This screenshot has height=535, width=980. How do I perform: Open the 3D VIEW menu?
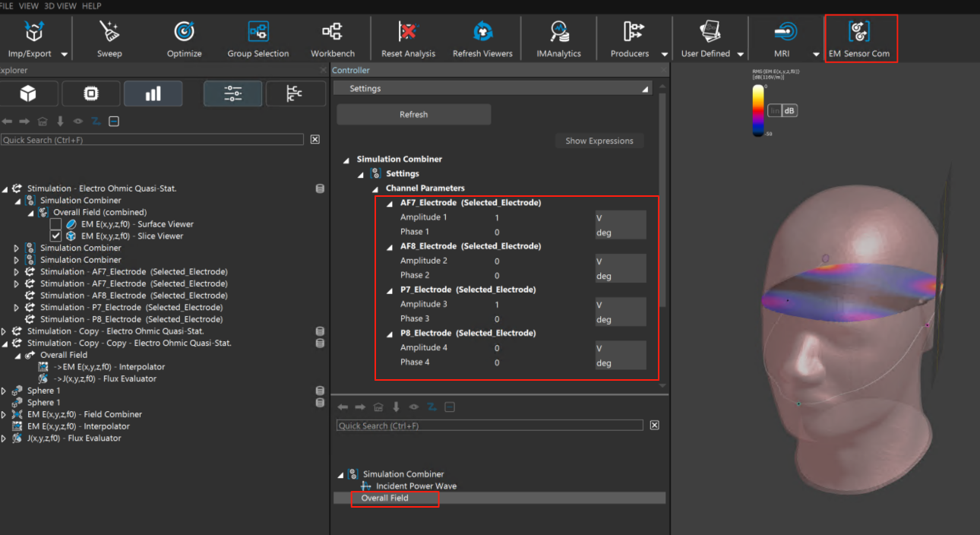tap(60, 5)
